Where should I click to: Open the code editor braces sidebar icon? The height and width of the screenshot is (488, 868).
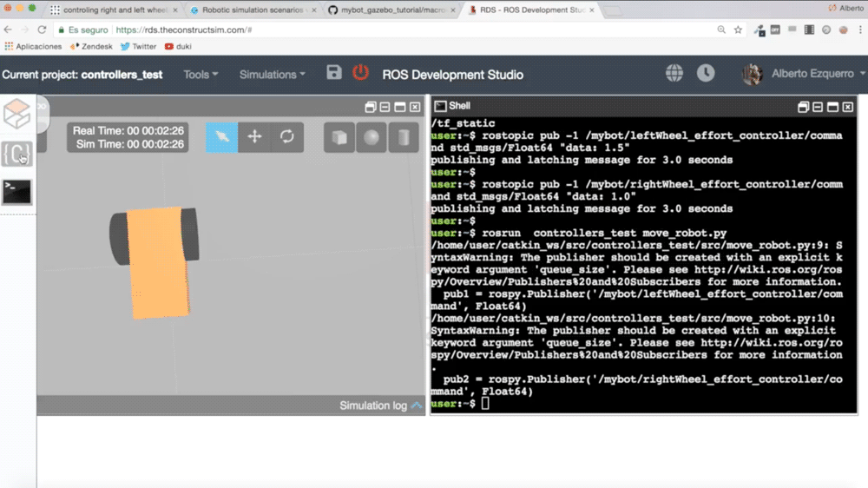tap(16, 155)
